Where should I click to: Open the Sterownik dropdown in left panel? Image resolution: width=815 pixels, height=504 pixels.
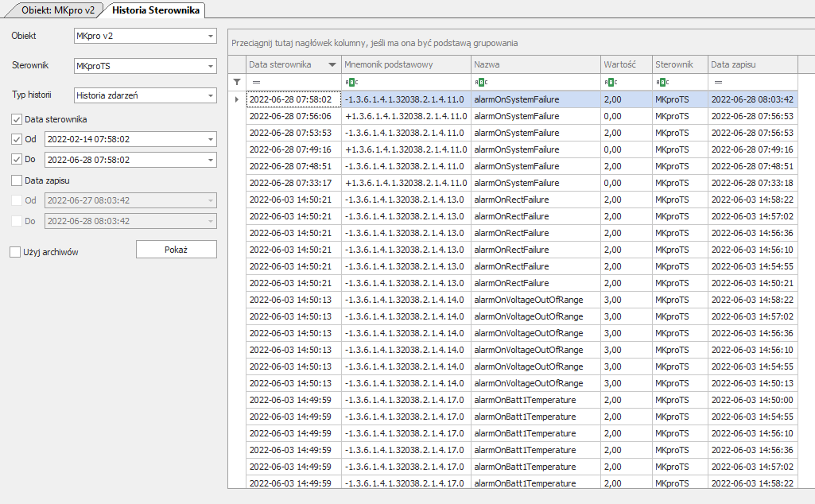click(211, 66)
